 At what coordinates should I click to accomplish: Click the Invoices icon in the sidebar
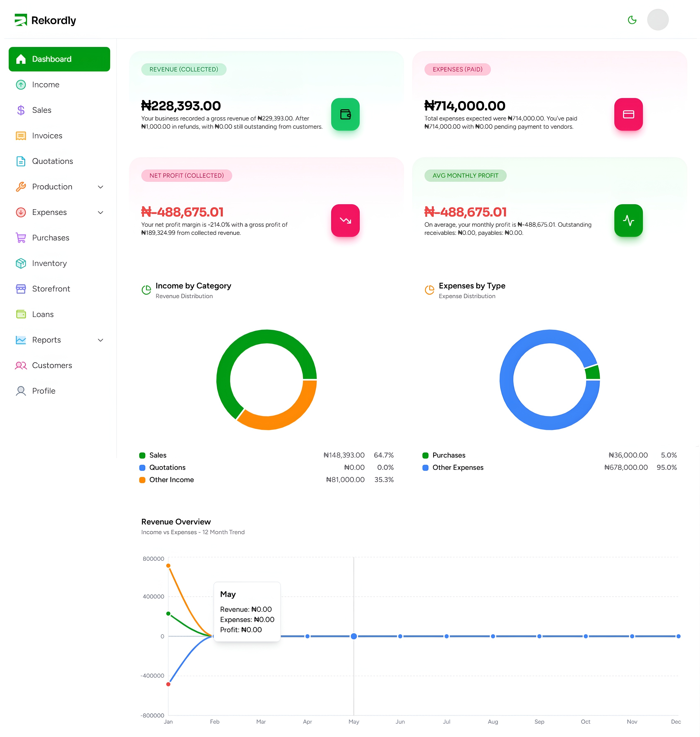tap(21, 135)
